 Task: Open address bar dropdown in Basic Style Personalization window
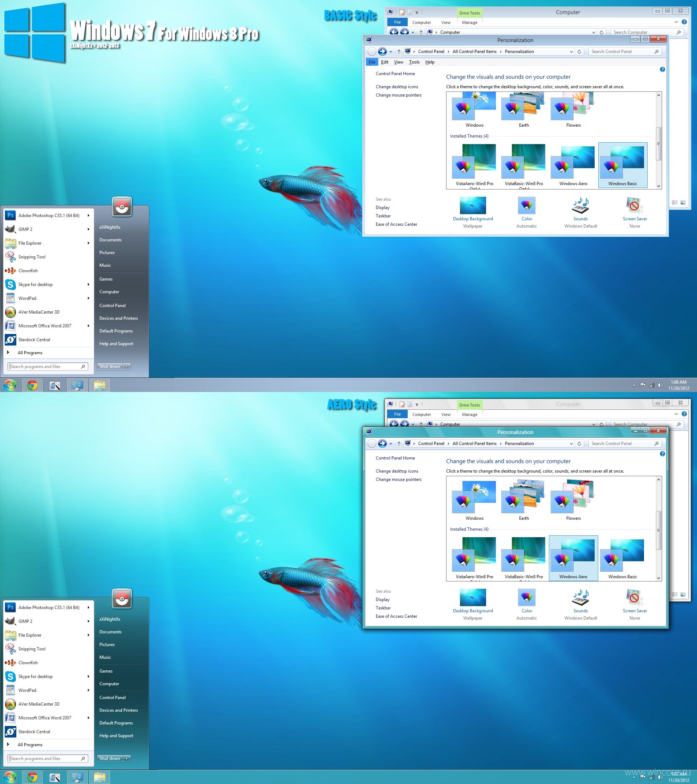coord(571,52)
